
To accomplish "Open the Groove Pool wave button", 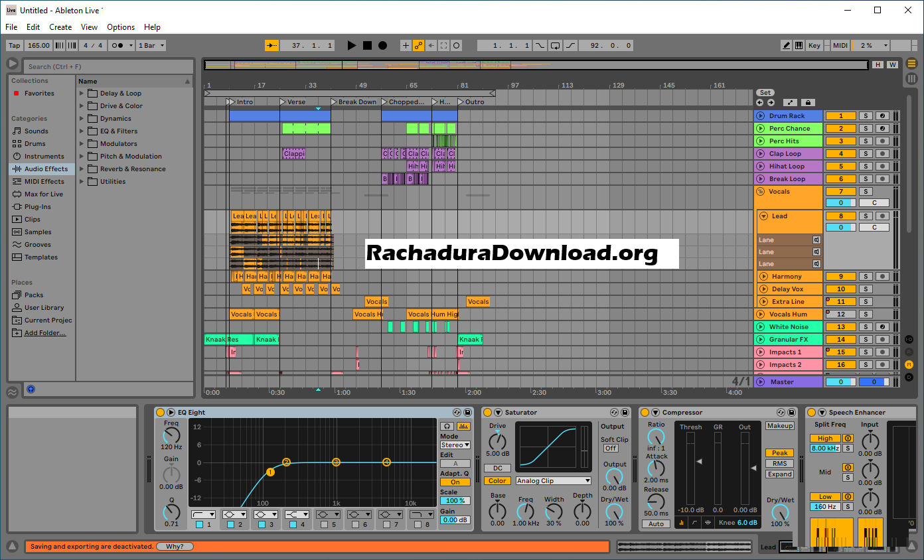I will pos(12,391).
